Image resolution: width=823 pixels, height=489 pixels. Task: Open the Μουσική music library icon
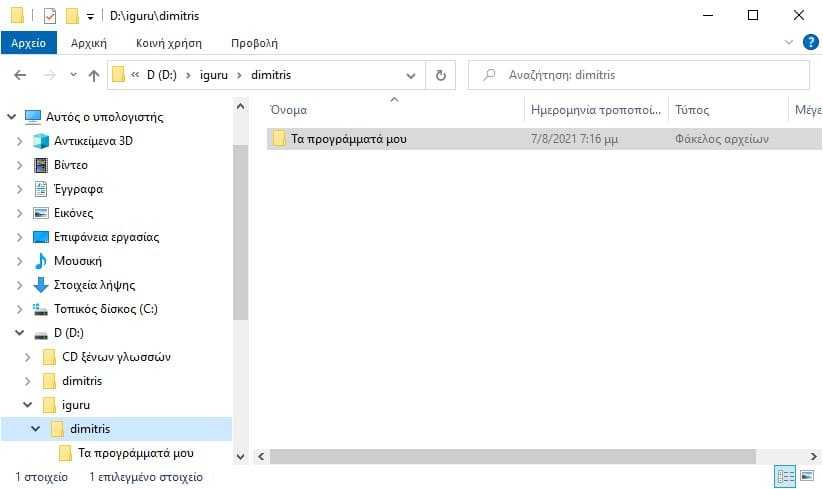point(41,261)
